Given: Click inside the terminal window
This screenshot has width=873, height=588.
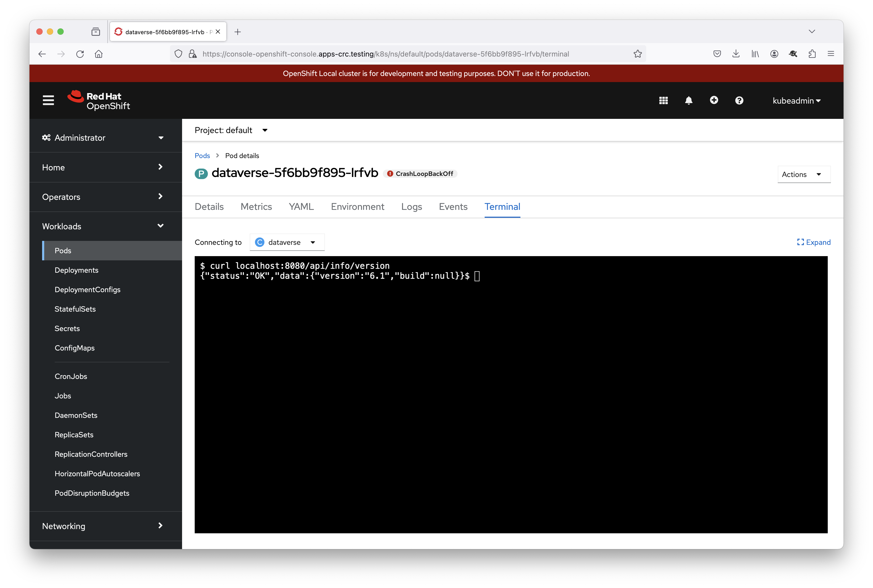Looking at the screenshot, I should coord(511,394).
